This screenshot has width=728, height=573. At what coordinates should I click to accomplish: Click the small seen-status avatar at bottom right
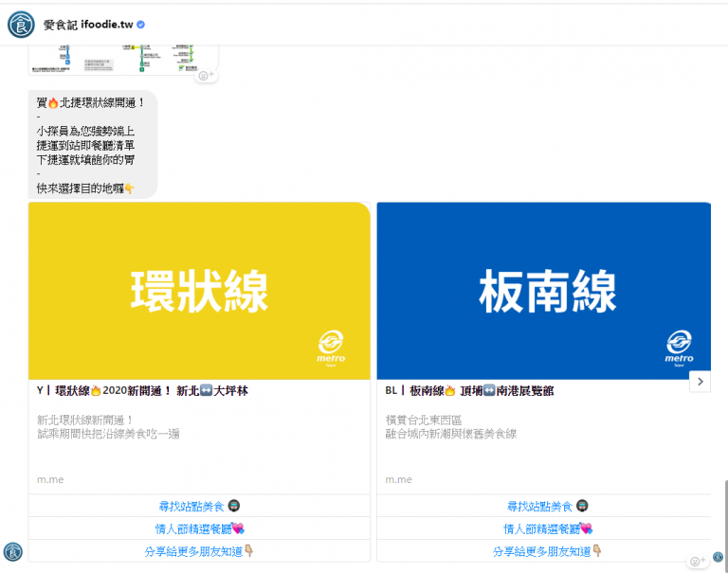(718, 557)
